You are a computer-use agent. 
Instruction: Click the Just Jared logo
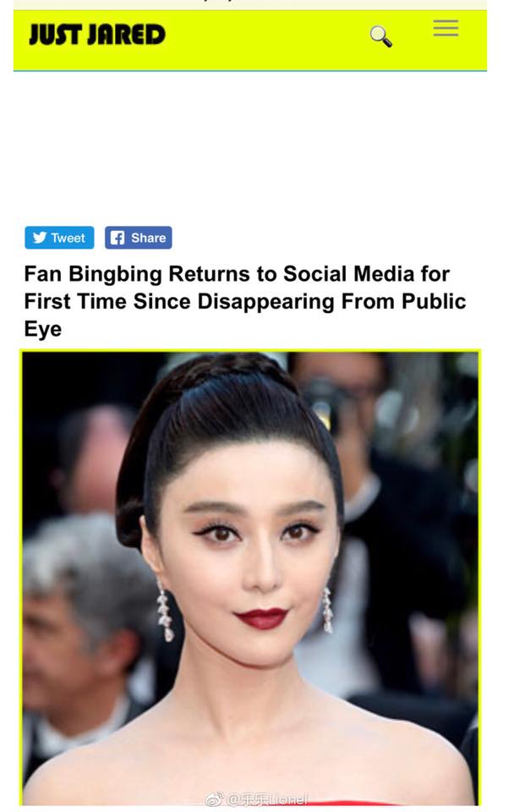[96, 34]
